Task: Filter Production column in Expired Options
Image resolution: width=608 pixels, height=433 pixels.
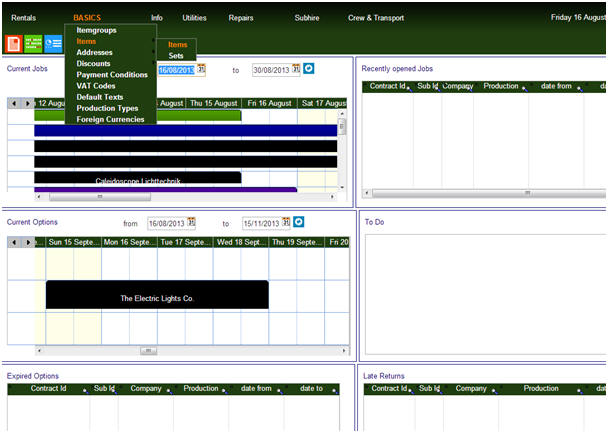Action: [225, 391]
